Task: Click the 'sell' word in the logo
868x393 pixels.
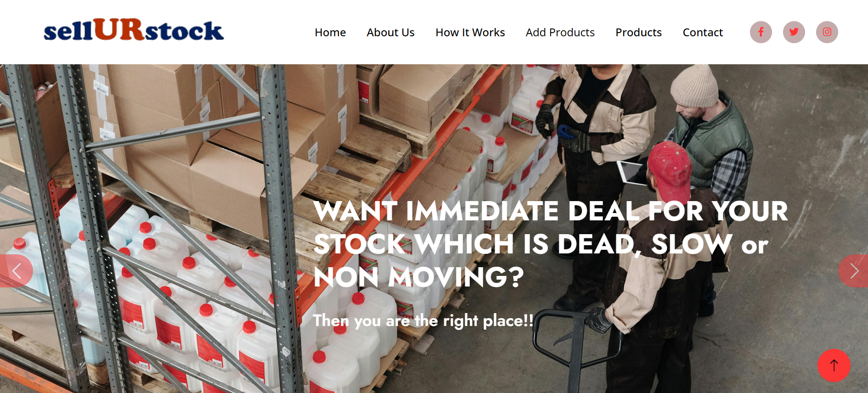Action: coord(69,31)
